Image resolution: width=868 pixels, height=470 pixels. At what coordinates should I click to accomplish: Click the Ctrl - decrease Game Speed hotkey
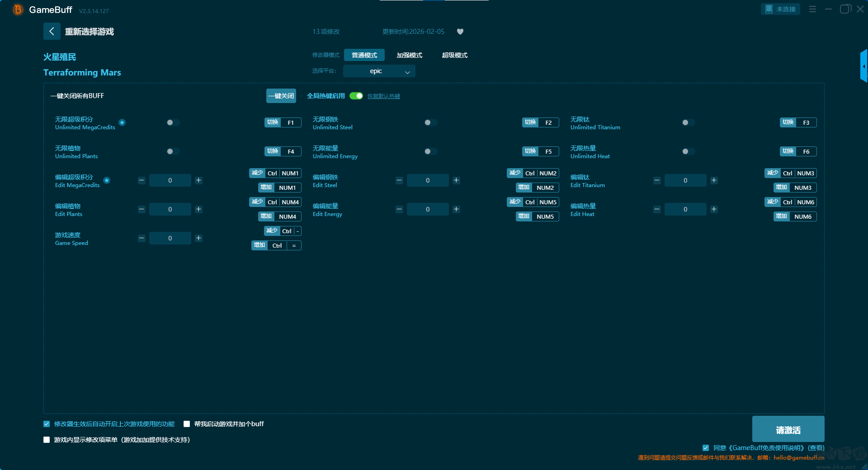[x=283, y=231]
